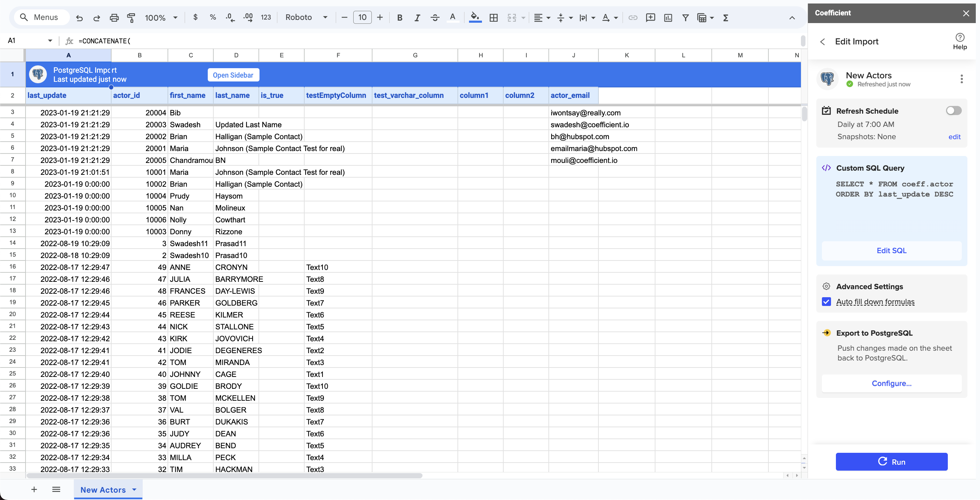The image size is (980, 500).
Task: Select column B header
Action: [x=139, y=55]
